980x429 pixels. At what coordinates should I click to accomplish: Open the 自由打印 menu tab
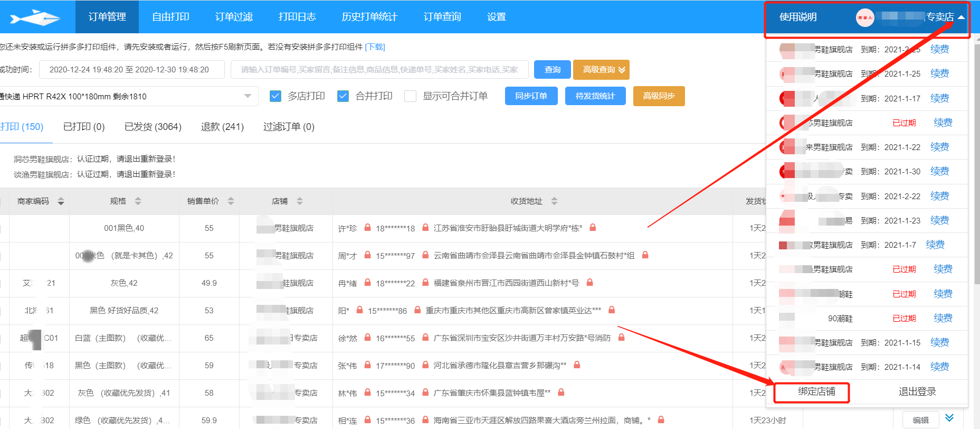click(x=170, y=17)
